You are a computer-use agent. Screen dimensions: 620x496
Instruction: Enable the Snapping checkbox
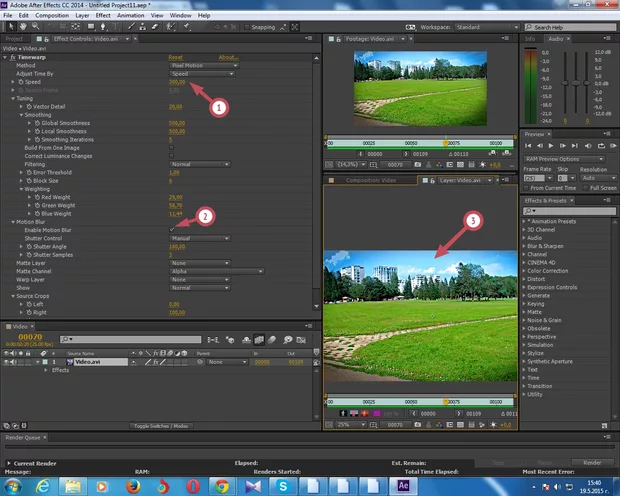[248, 28]
